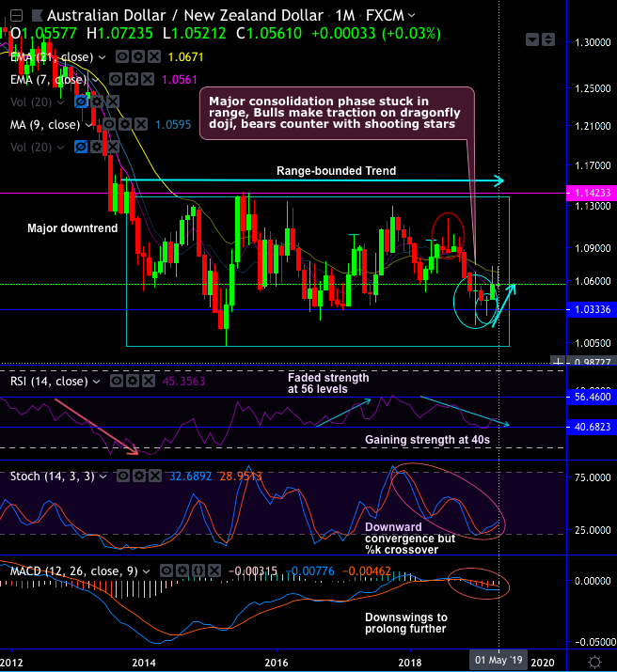Screen dimensions: 617x672
Task: Click the EMA 21 value 1.0671
Action: (x=185, y=57)
